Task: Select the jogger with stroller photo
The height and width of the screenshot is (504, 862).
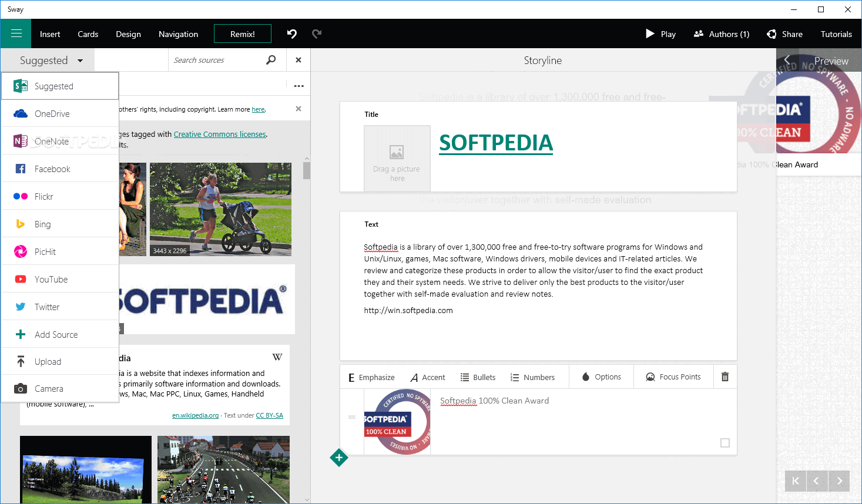Action: pyautogui.click(x=220, y=209)
